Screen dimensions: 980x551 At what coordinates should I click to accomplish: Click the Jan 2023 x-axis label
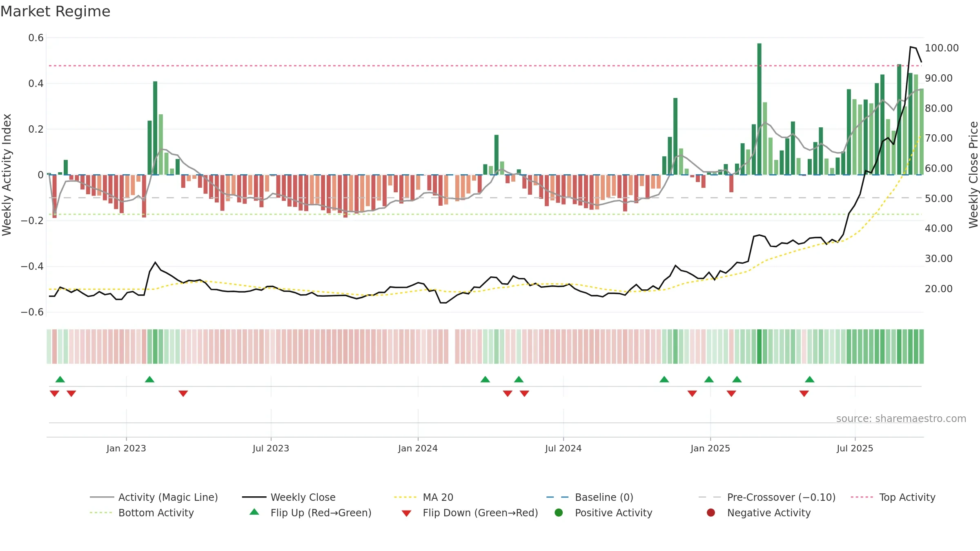click(126, 448)
